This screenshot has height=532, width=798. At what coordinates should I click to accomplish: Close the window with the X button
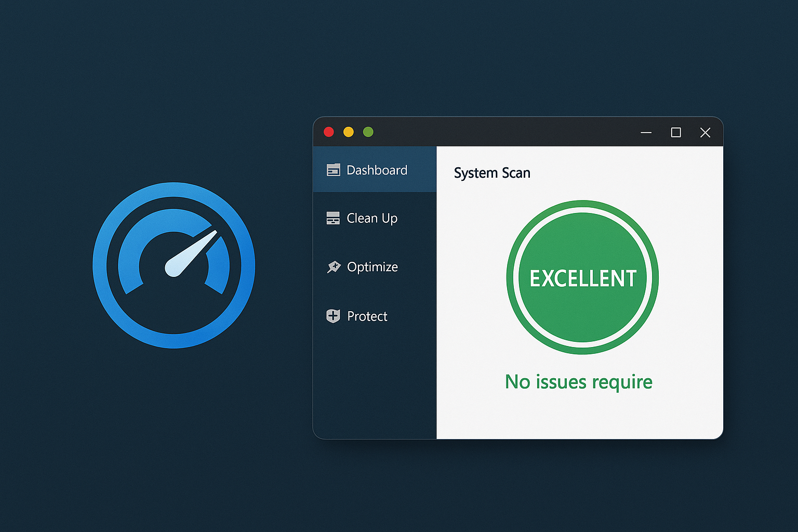point(705,132)
